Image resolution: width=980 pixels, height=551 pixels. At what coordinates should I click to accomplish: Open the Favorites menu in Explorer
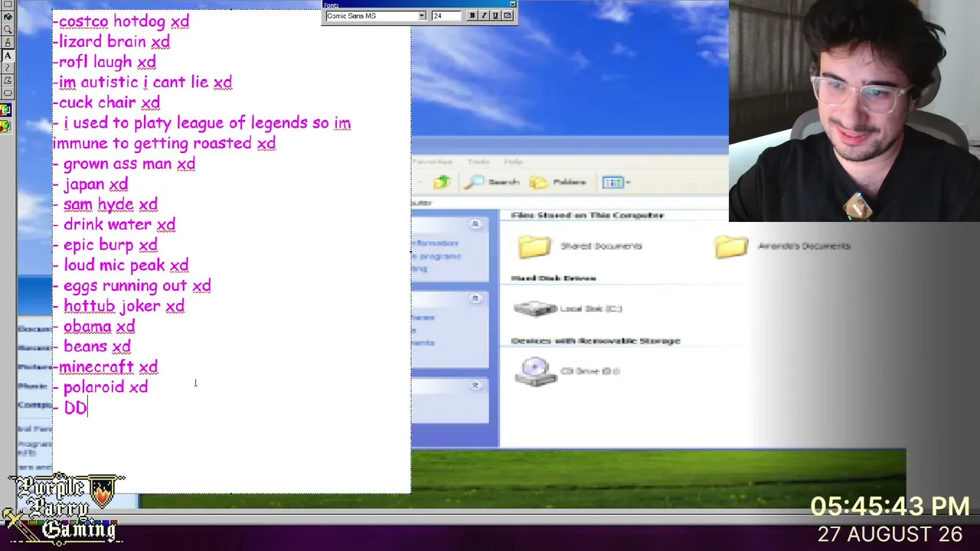pos(433,161)
